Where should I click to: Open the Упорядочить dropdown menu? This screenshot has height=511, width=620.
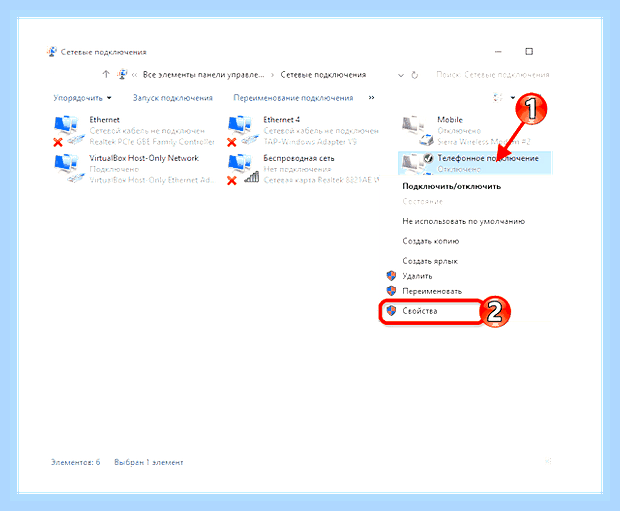[82, 98]
